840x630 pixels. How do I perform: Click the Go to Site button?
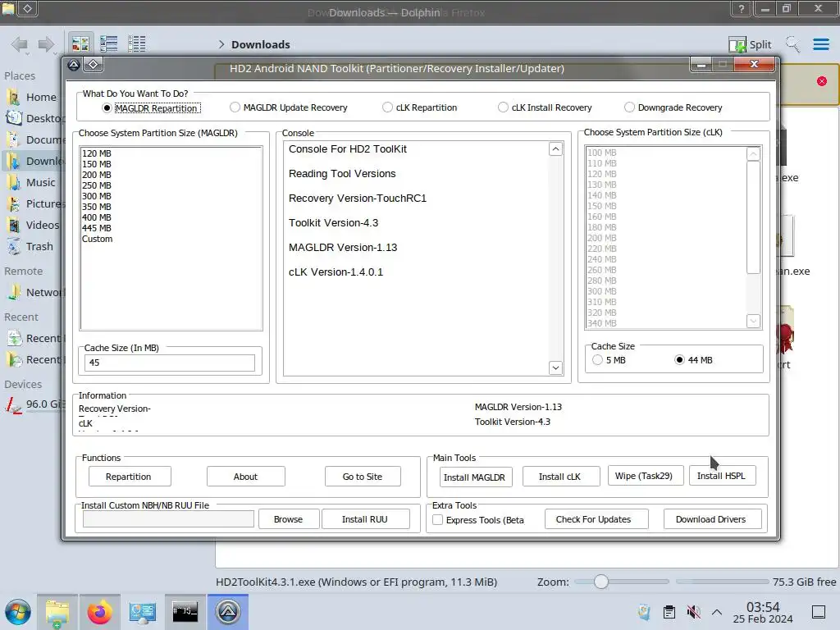tap(363, 477)
